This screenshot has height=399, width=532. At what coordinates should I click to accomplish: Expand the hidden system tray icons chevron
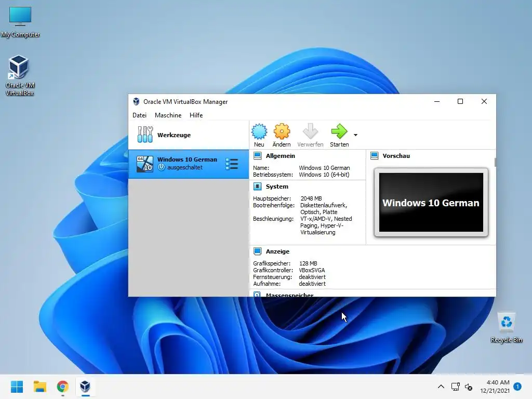441,387
